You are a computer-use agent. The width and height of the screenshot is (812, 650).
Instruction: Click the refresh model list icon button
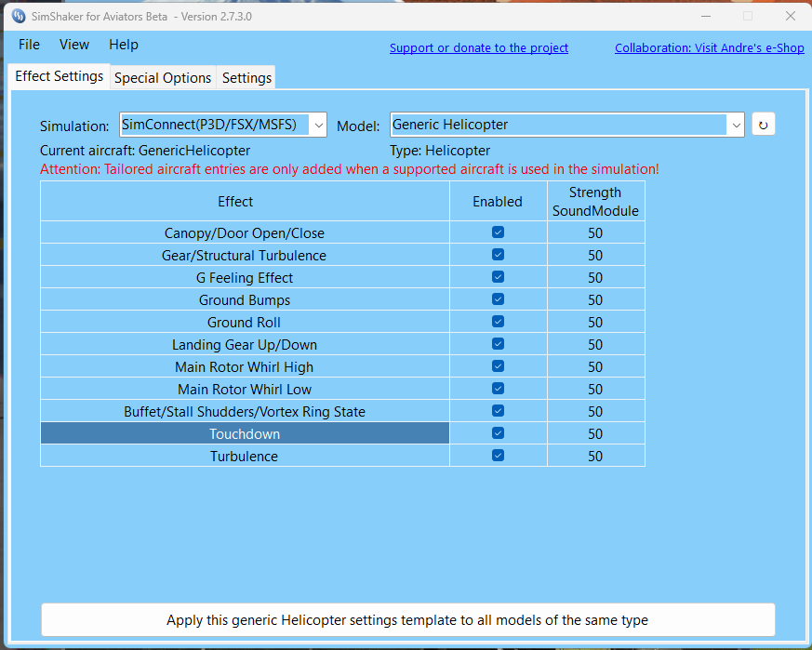pos(763,125)
